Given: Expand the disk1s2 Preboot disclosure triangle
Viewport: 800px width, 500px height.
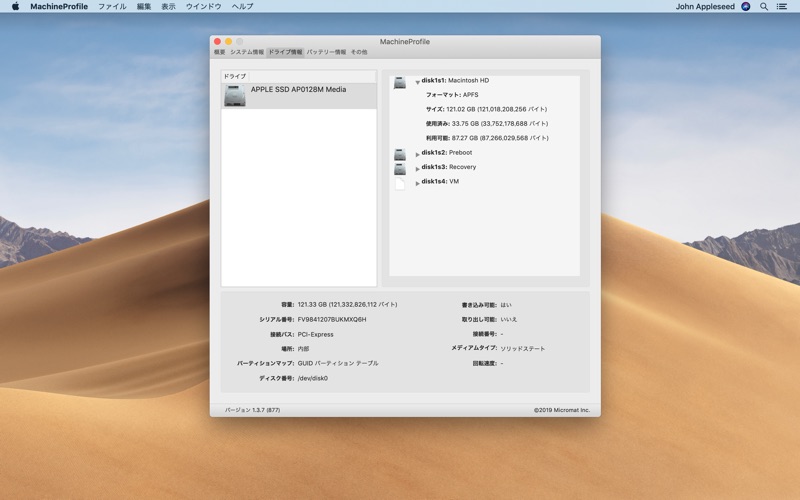Looking at the screenshot, I should pyautogui.click(x=417, y=154).
